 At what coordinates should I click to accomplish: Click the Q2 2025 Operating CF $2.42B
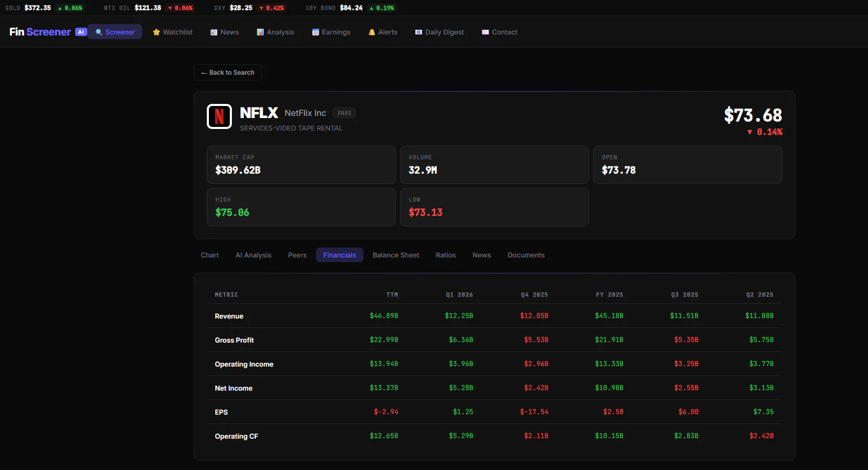[x=761, y=436]
